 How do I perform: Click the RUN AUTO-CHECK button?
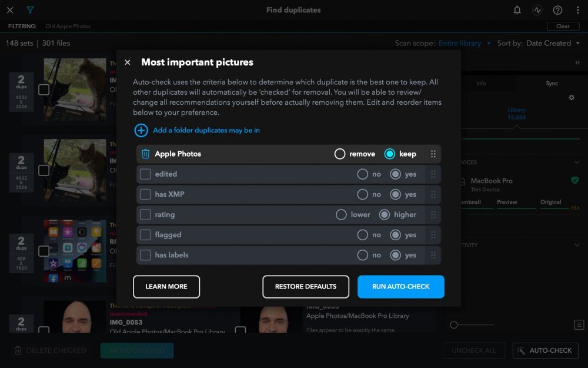(x=400, y=287)
